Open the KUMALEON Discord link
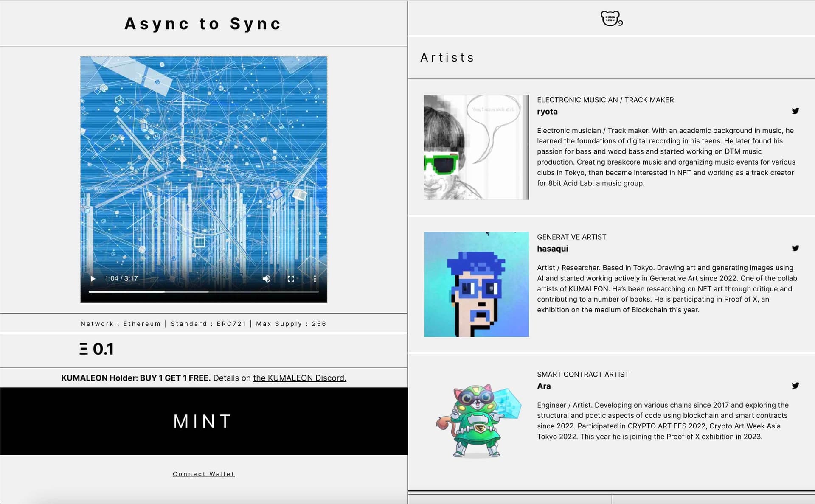815x504 pixels. (x=299, y=378)
